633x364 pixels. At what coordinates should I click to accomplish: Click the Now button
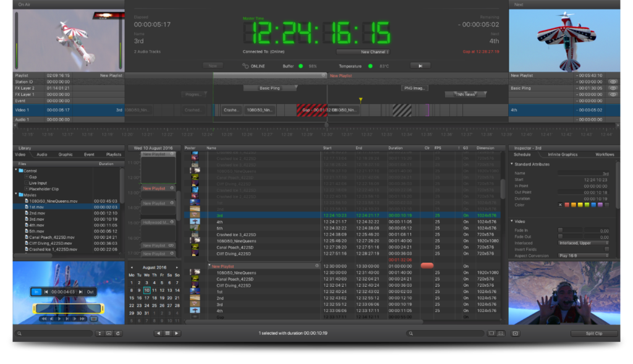213,66
